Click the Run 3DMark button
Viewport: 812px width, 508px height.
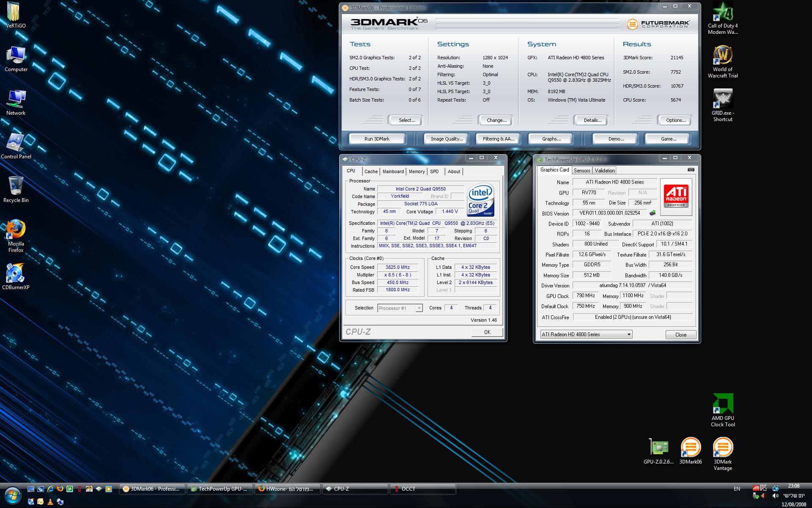[377, 139]
